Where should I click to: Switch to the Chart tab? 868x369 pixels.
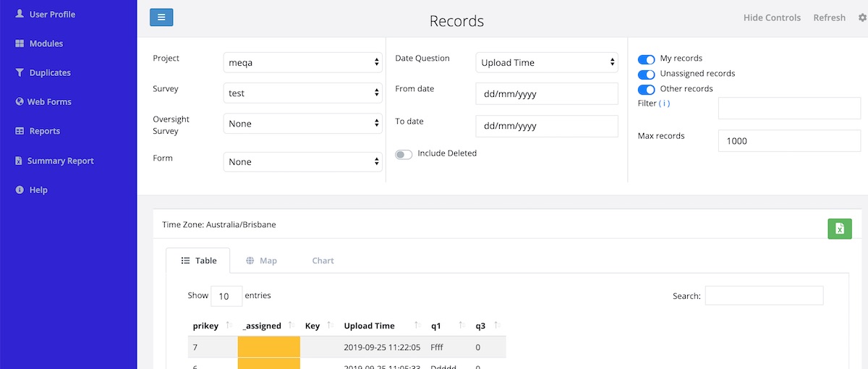coord(323,260)
